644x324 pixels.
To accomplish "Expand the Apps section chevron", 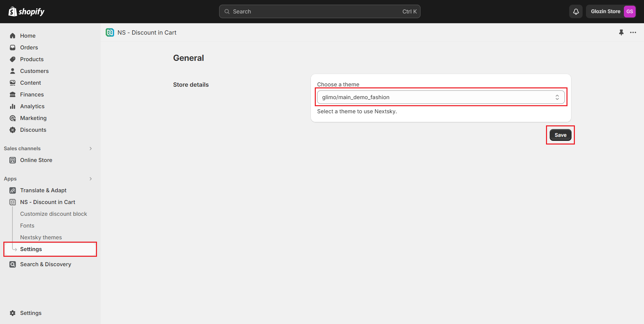I will point(91,179).
